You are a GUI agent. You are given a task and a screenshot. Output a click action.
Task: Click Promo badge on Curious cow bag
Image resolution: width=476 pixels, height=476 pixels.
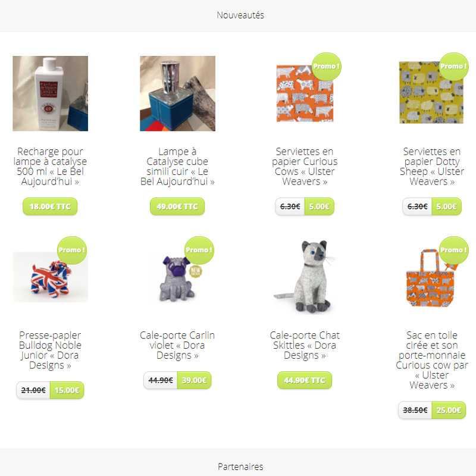[454, 250]
